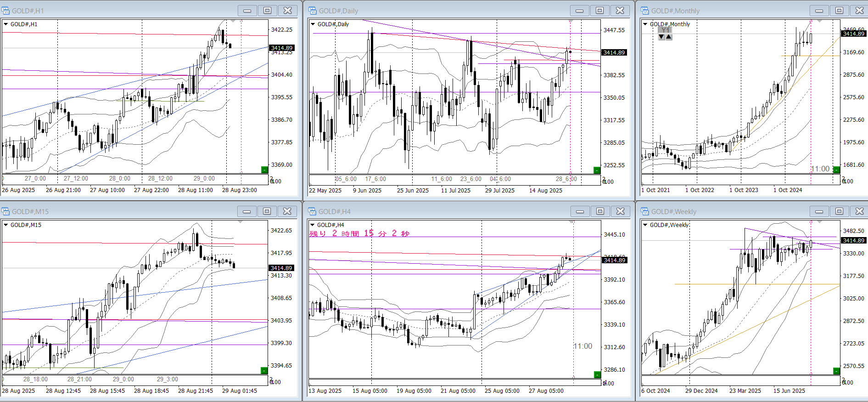This screenshot has width=868, height=402.
Task: Open the GOLD#,H1 chart label dropdown triangle
Action: pyautogui.click(x=6, y=24)
